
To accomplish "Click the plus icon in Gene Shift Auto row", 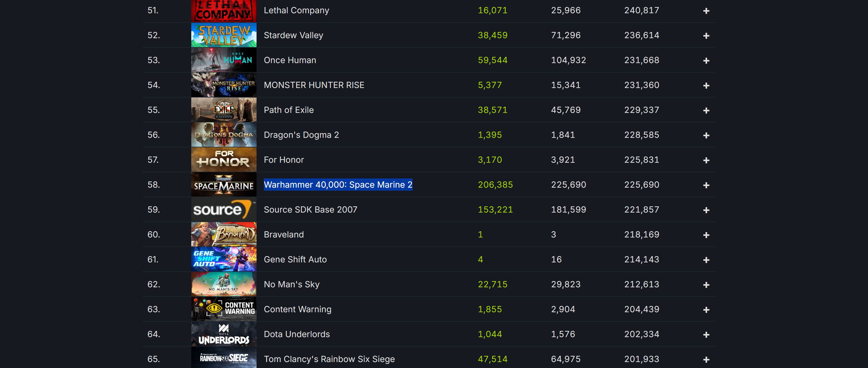I will 706,260.
